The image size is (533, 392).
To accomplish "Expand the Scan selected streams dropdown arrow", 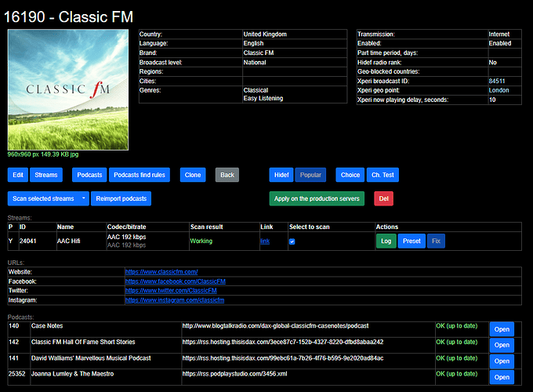I will (x=84, y=198).
